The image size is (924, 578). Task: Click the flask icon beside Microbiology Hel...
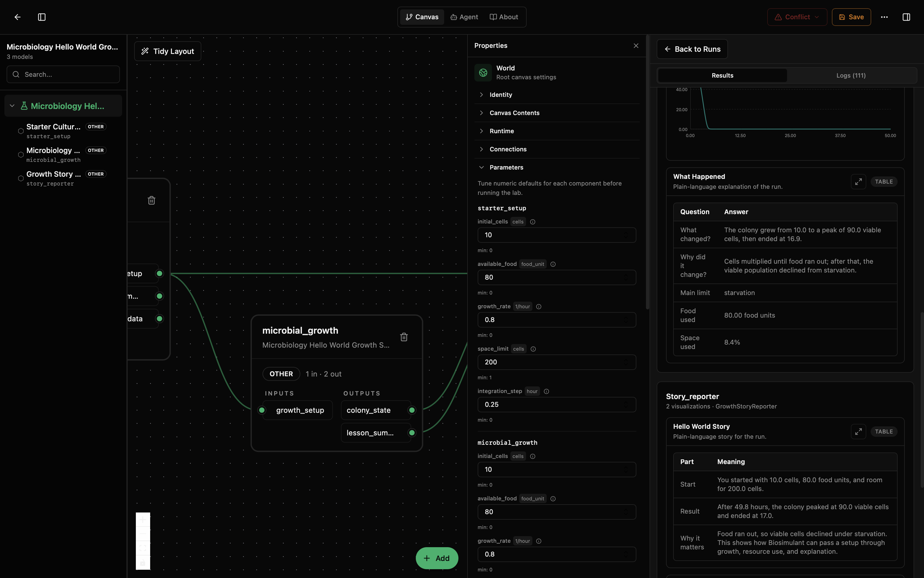click(24, 106)
